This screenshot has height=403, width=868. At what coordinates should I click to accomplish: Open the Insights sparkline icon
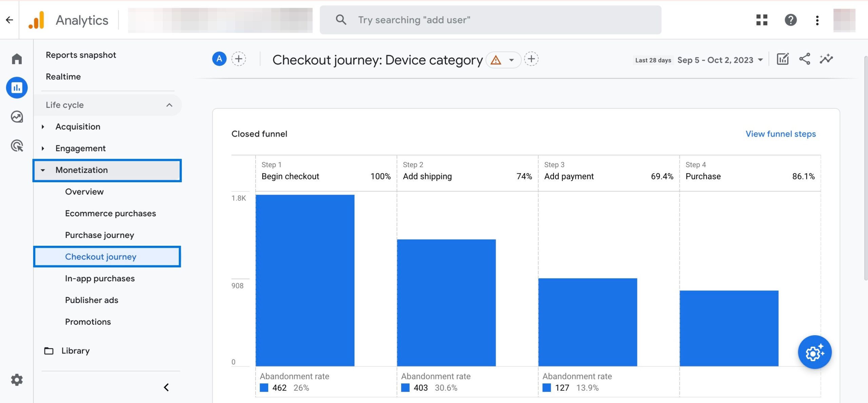point(826,59)
